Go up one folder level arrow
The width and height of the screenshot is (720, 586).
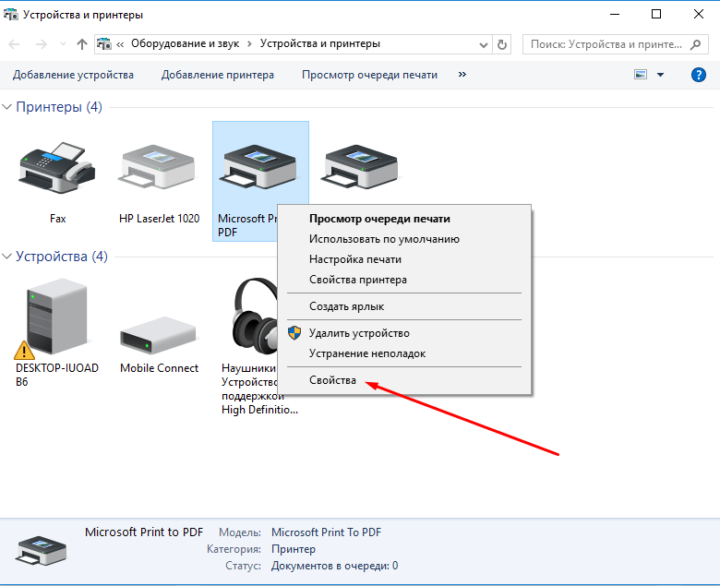tap(82, 44)
